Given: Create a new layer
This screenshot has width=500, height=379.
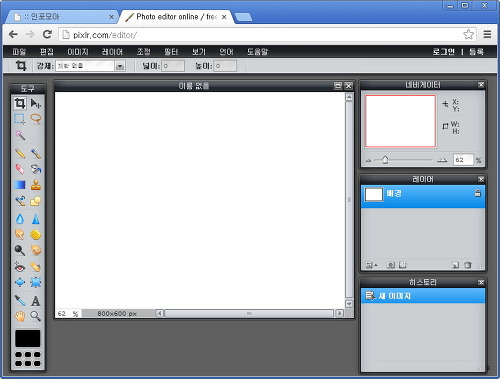Looking at the screenshot, I should coord(455,265).
